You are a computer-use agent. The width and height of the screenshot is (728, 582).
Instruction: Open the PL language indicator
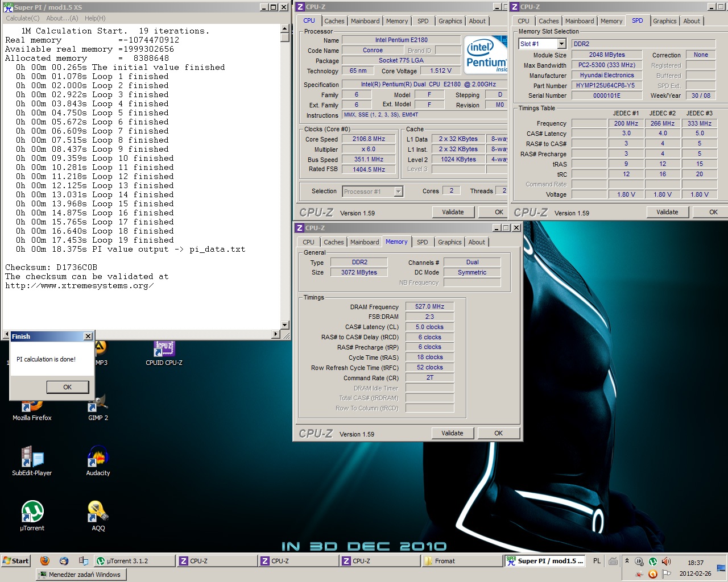click(597, 561)
